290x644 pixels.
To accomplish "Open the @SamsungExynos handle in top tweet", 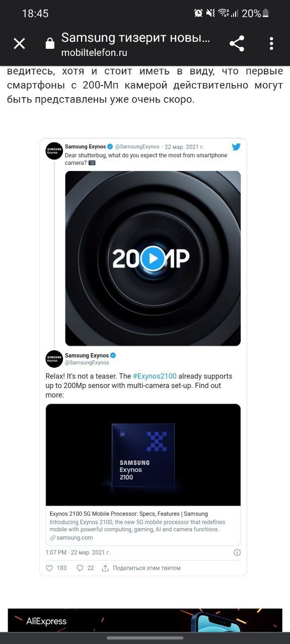I will (137, 147).
